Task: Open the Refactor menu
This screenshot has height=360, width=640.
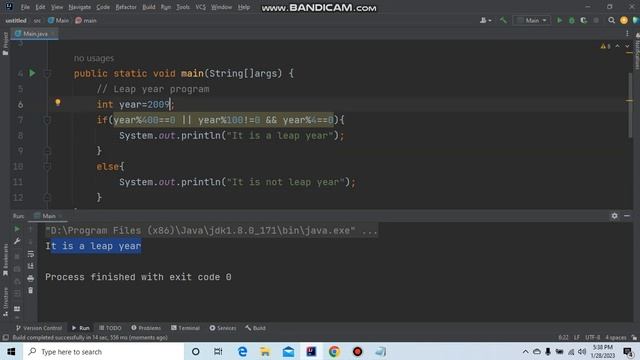Action: 126,7
